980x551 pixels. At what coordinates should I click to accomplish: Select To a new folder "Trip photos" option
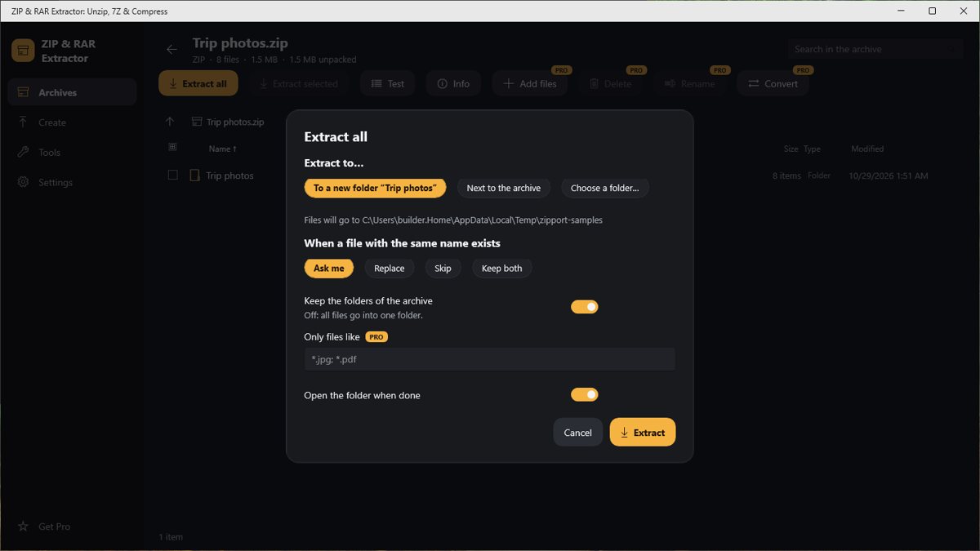pyautogui.click(x=375, y=188)
